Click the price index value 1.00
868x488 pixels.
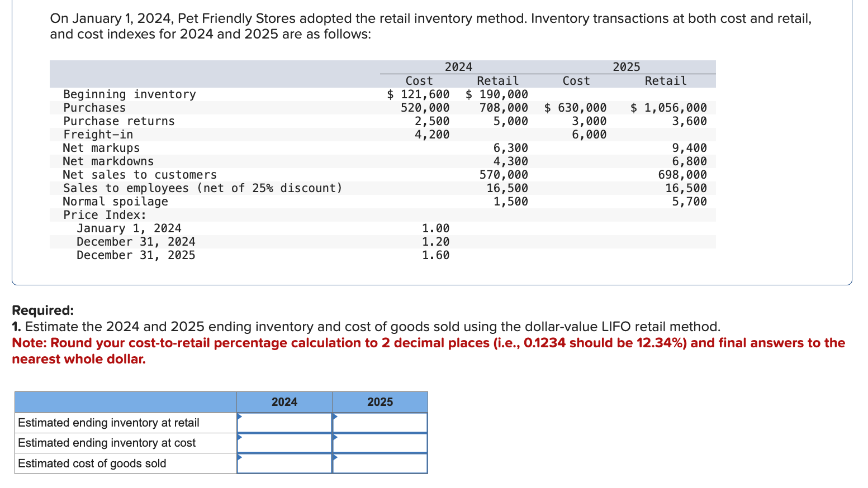pos(435,228)
